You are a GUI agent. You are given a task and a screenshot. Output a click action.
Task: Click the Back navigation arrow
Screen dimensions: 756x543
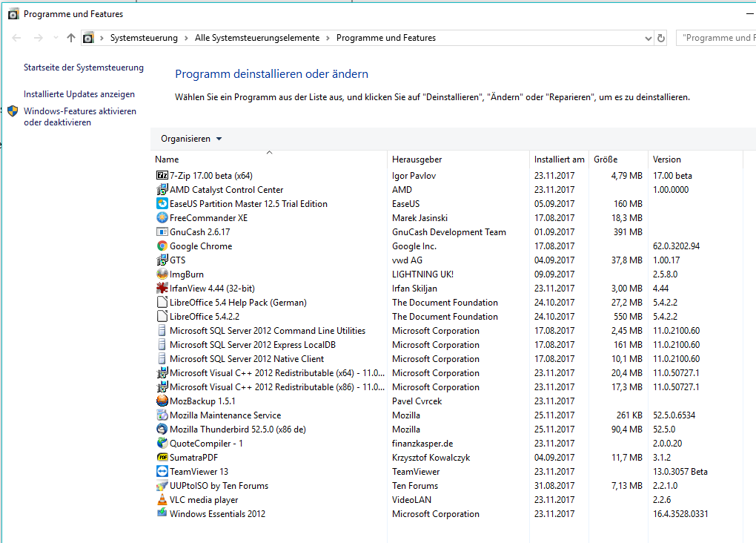[16, 38]
